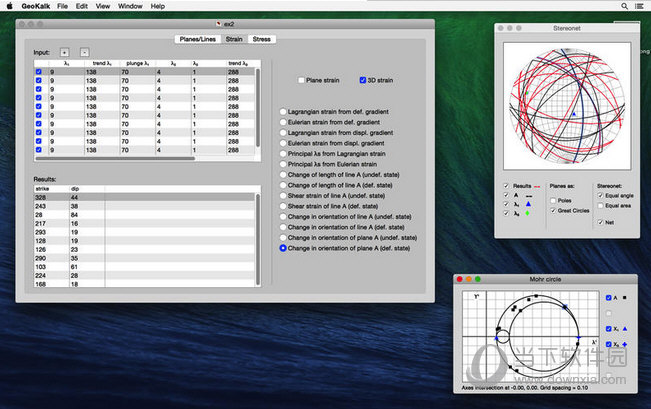Switch to the Strain tab
Viewport: 651px width, 409px height.
234,39
